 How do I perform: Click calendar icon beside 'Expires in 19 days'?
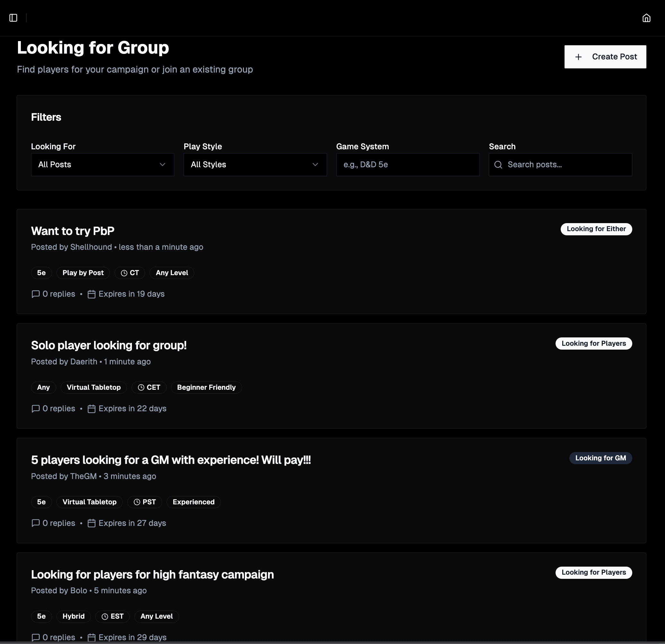(x=91, y=294)
